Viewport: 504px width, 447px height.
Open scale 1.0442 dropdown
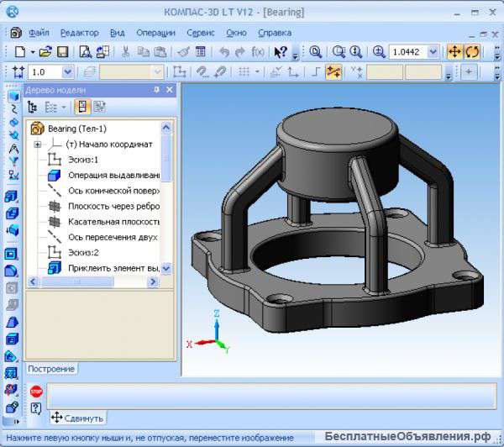point(433,51)
